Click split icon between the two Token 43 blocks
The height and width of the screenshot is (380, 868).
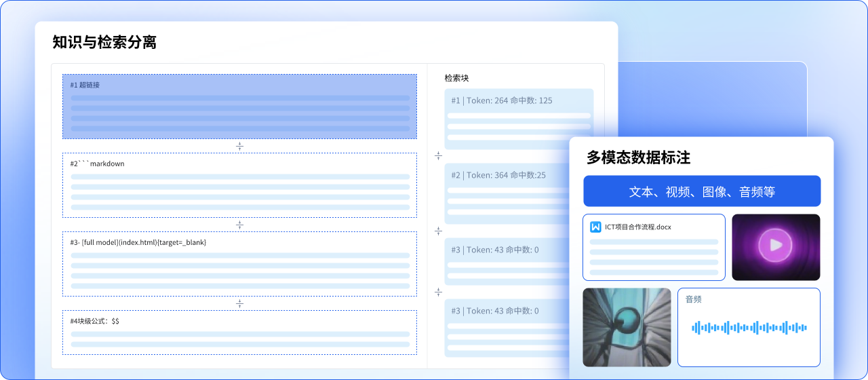pyautogui.click(x=438, y=292)
